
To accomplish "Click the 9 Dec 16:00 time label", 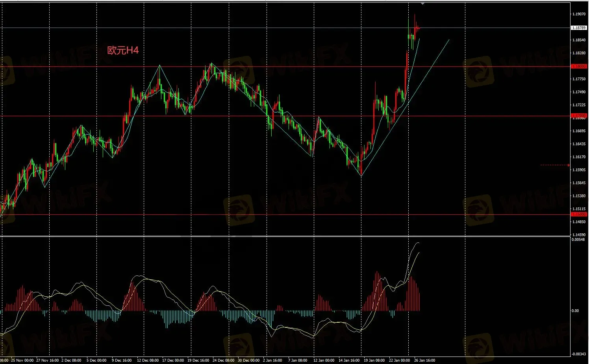I will 122,360.
